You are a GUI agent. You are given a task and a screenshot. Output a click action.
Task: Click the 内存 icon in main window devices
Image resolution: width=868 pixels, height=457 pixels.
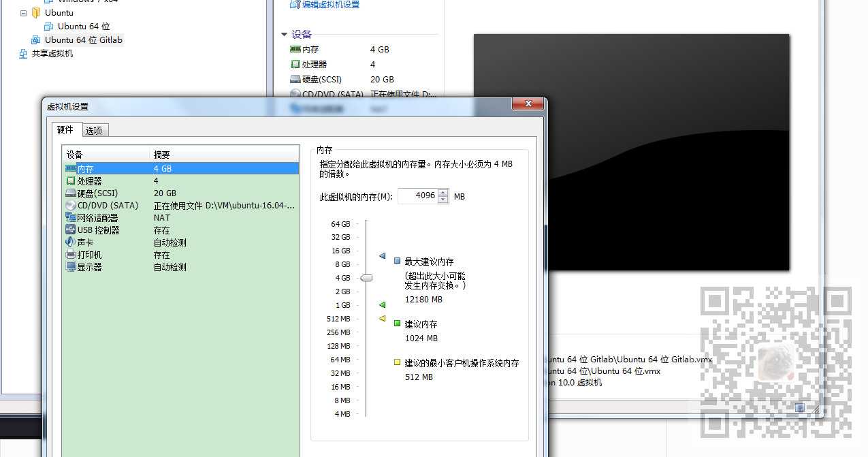click(295, 50)
